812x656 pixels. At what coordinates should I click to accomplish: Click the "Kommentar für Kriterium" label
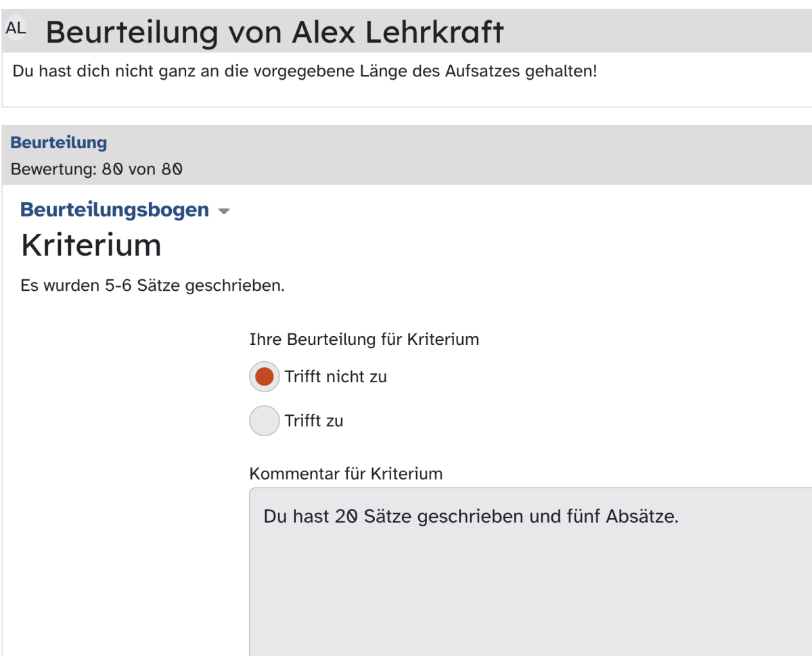click(x=346, y=474)
